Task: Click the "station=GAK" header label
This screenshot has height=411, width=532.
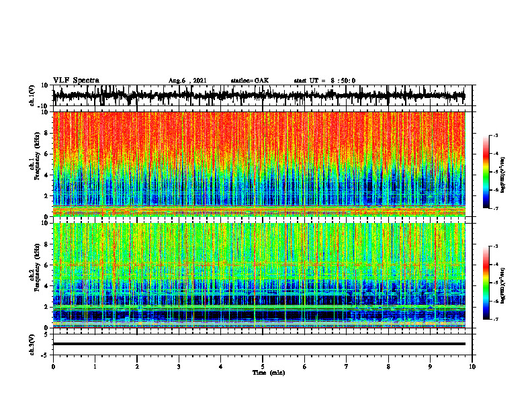Action: click(250, 81)
